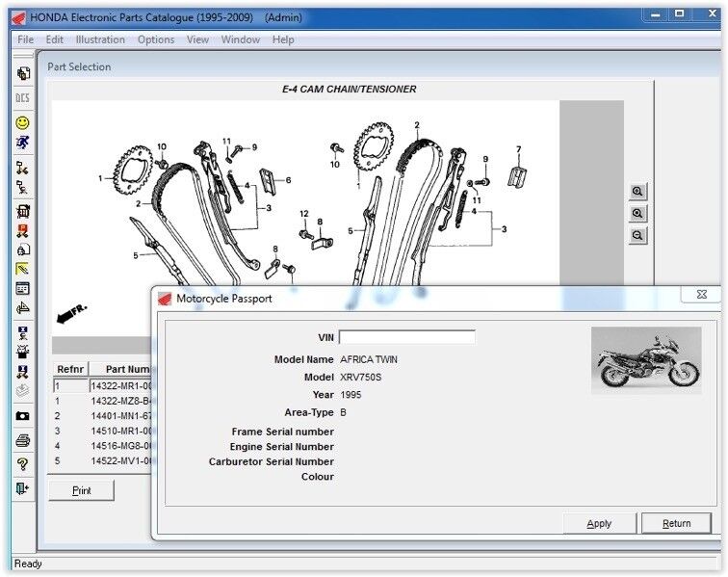
Task: Click the yellow pencil note icon
Action: tap(23, 269)
